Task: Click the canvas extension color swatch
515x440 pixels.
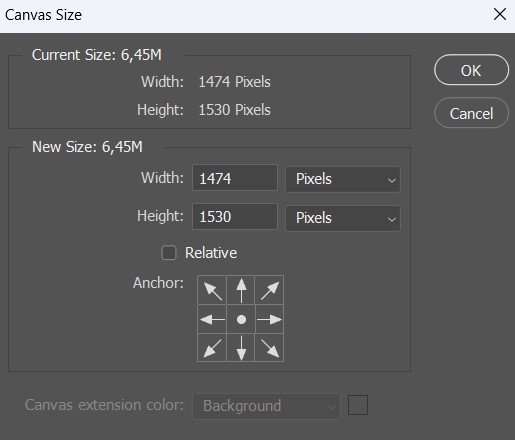Action: pyautogui.click(x=358, y=405)
